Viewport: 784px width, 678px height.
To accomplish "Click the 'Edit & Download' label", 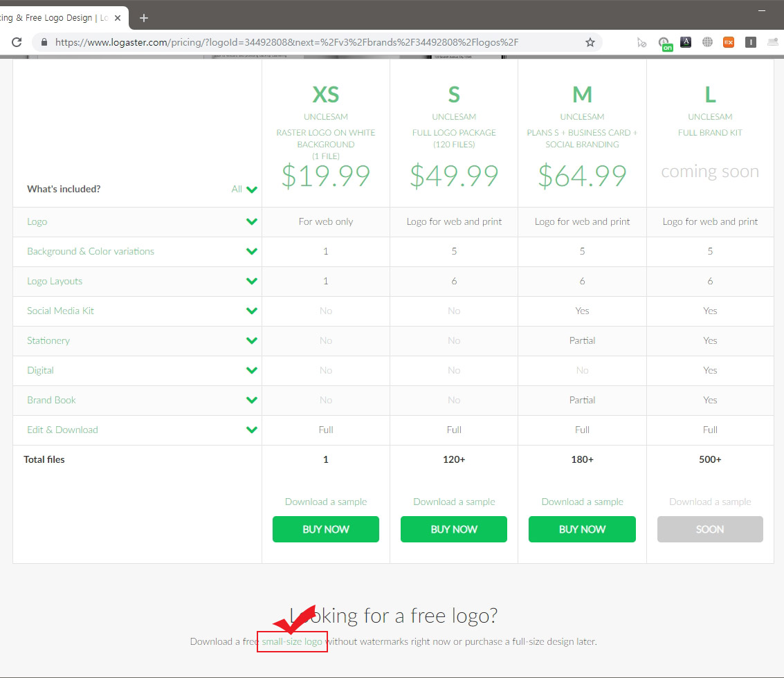I will pyautogui.click(x=62, y=430).
